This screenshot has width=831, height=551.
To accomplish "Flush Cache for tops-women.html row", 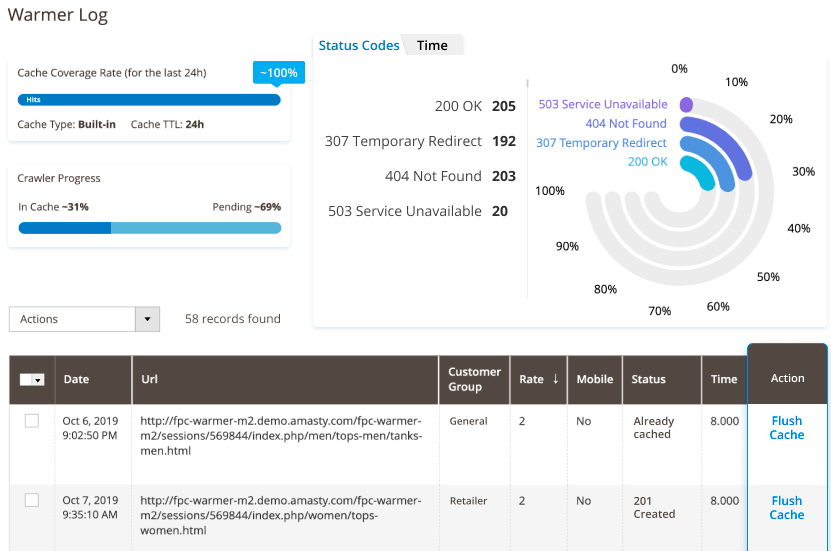I will [x=786, y=507].
